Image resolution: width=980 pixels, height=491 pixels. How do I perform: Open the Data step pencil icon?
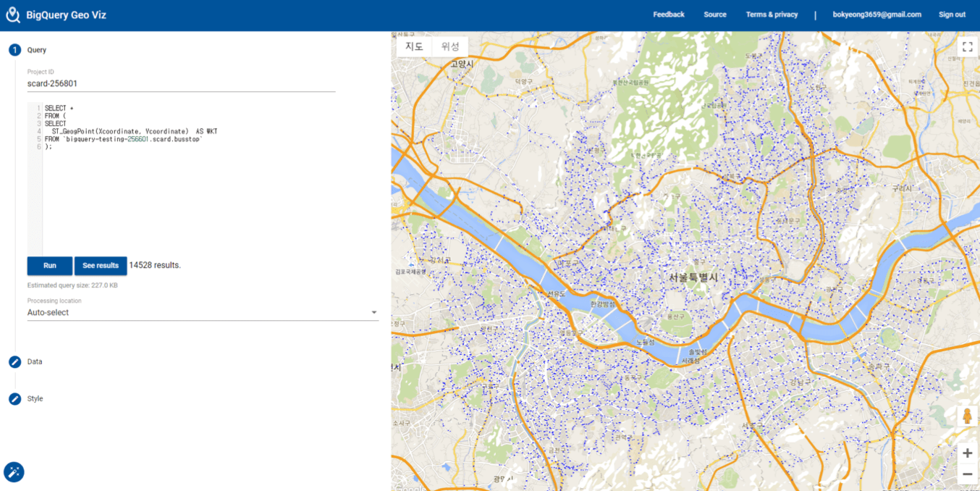(14, 361)
